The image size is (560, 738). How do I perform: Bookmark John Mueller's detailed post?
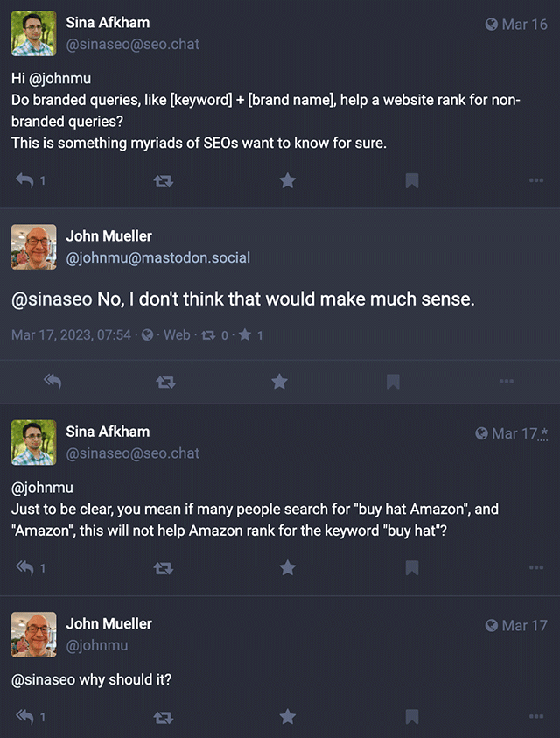pos(393,382)
